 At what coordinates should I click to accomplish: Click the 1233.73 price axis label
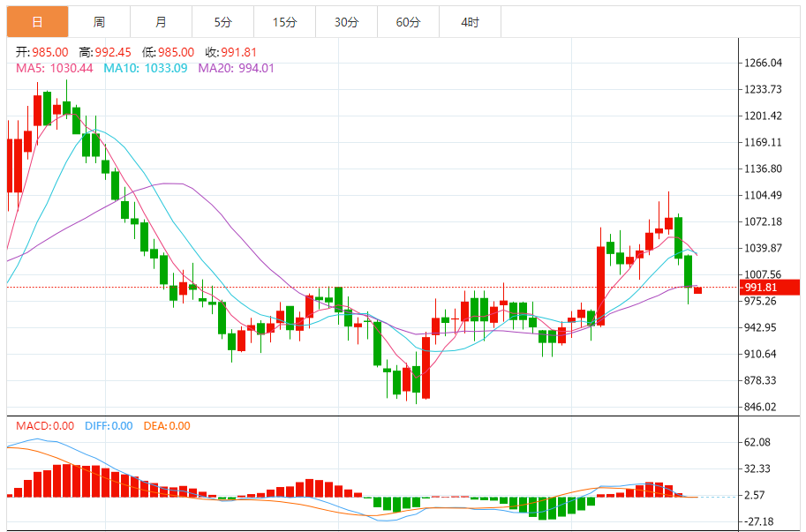click(x=763, y=89)
